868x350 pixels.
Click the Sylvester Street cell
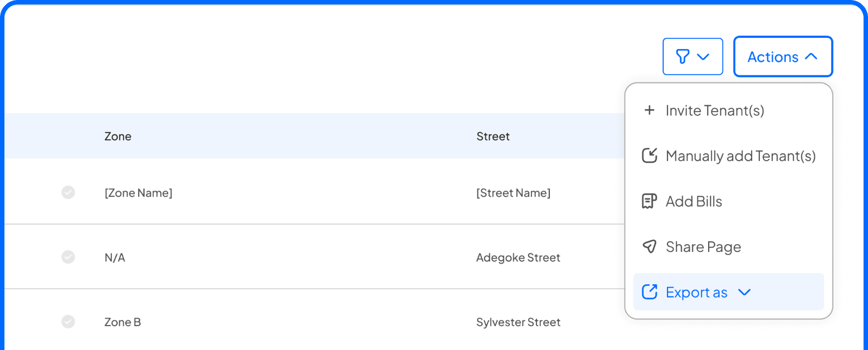tap(518, 322)
